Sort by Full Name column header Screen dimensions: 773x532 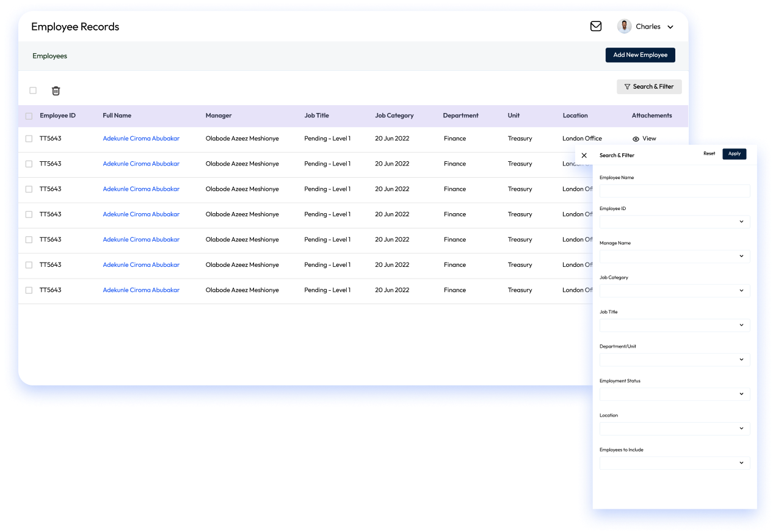pos(117,115)
